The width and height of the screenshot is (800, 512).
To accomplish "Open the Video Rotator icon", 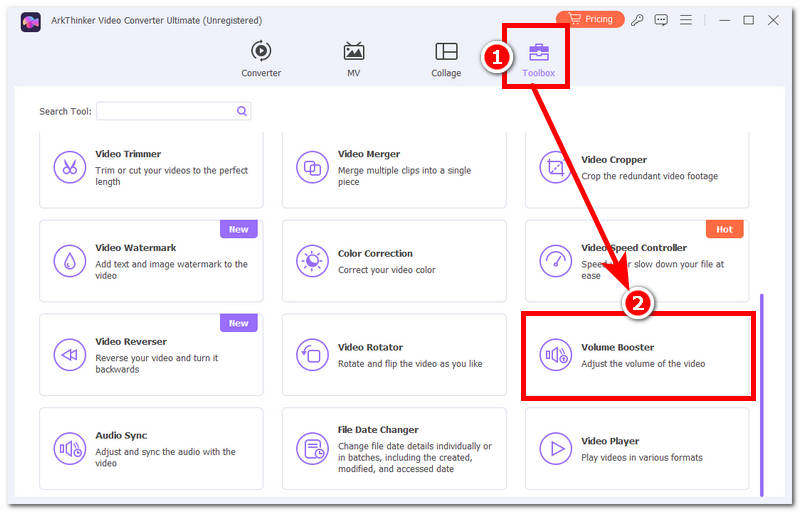I will (312, 355).
